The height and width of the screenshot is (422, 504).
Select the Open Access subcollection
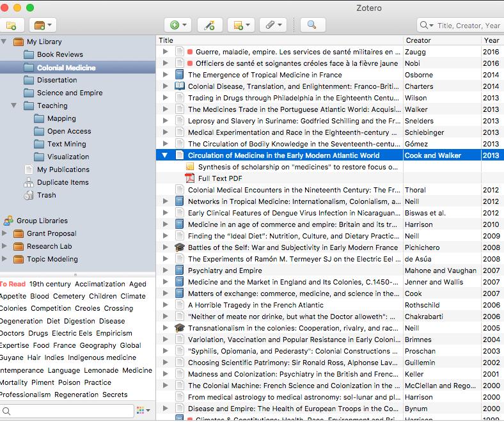(x=69, y=131)
